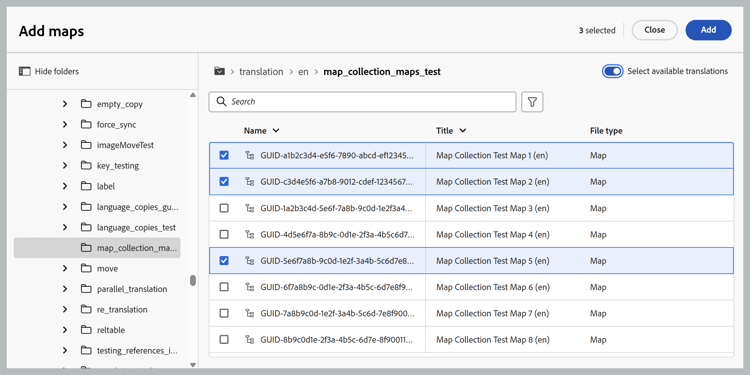
Task: Expand the empty_copy folder chevron
Action: 65,104
